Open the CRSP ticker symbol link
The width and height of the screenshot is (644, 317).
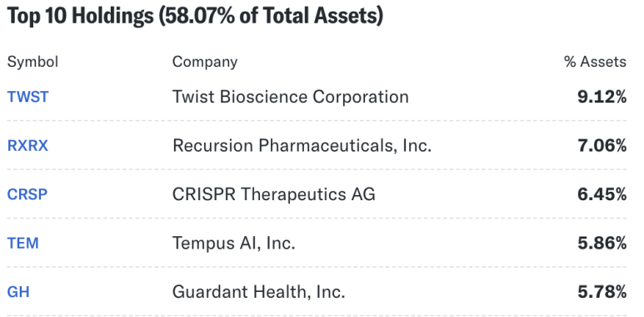tap(27, 194)
